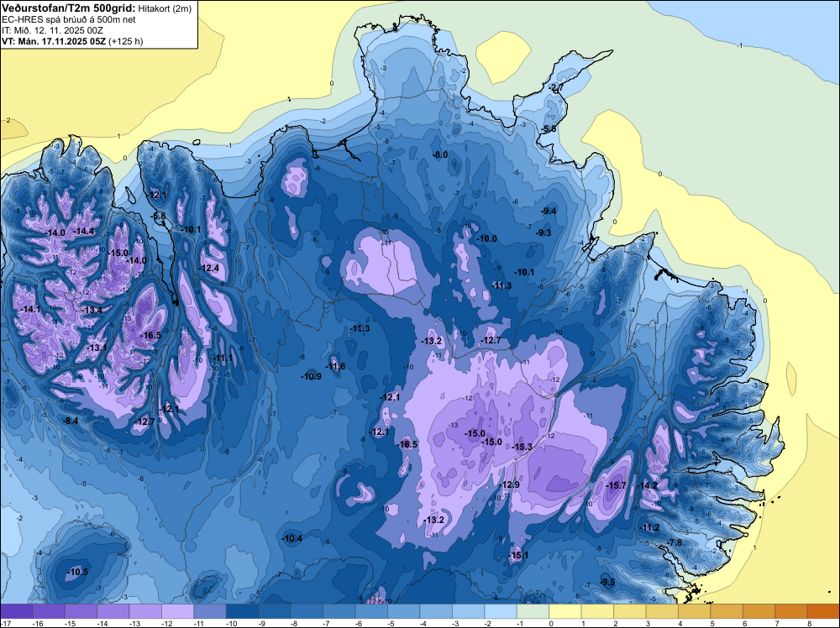Click the -11.1 temperature label
The image size is (840, 628).
pos(223,358)
